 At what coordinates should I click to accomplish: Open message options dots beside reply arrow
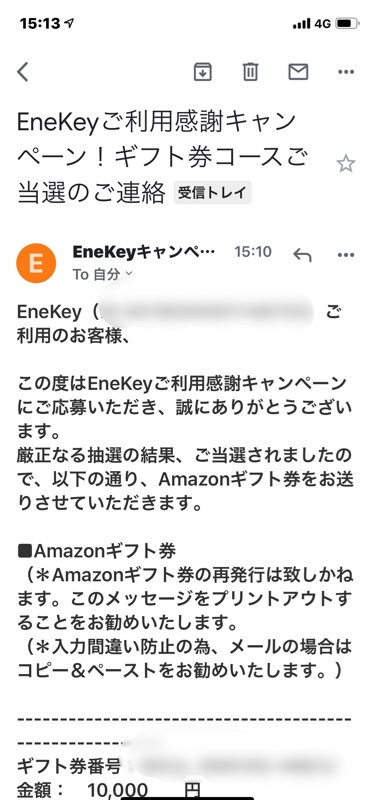click(x=346, y=255)
